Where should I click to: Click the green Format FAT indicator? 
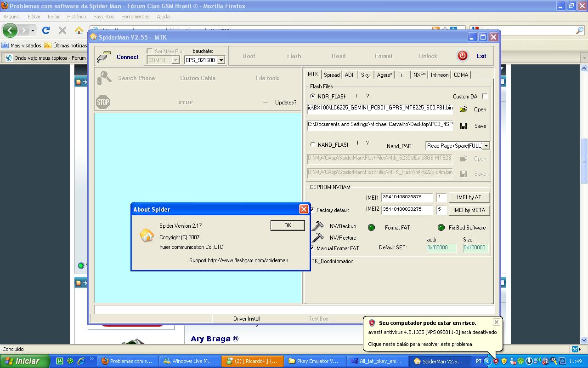click(371, 228)
